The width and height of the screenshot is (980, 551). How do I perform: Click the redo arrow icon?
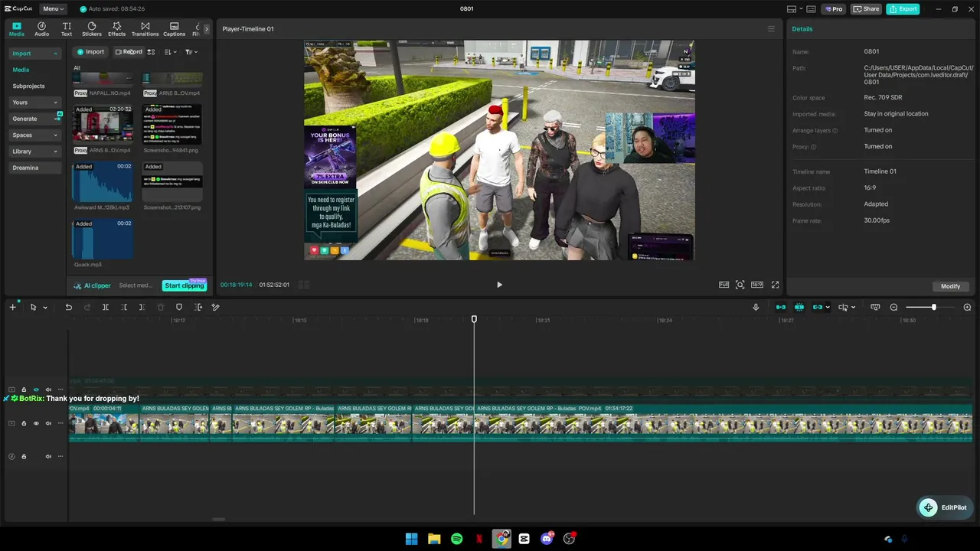(87, 307)
